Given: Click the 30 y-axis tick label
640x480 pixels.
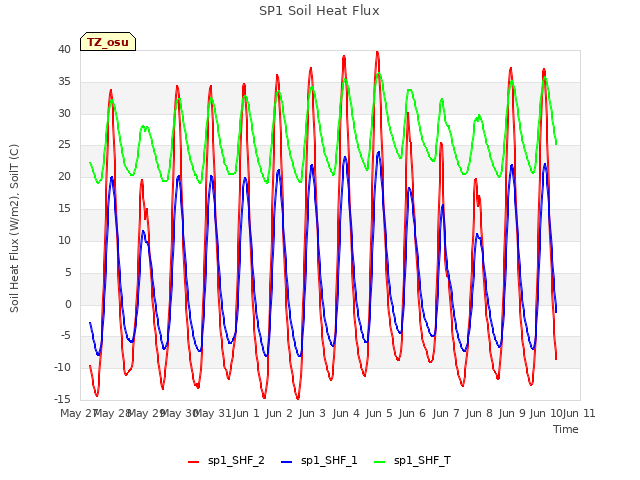Looking at the screenshot, I should point(64,113).
